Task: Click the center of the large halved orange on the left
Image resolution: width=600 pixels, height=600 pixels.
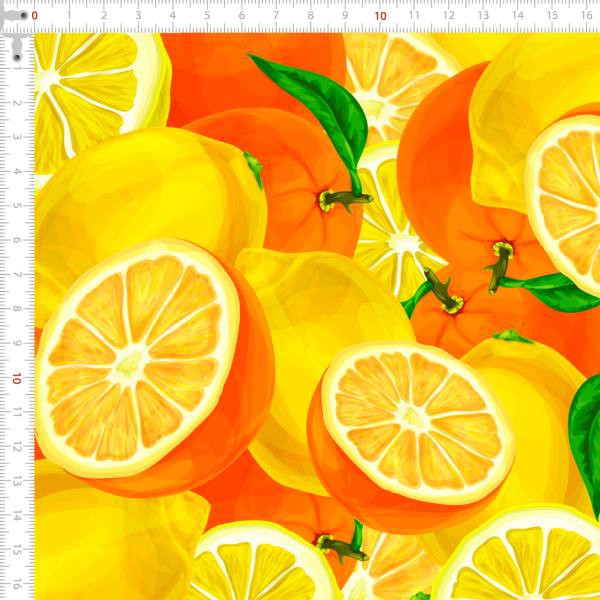Action: pos(135,358)
